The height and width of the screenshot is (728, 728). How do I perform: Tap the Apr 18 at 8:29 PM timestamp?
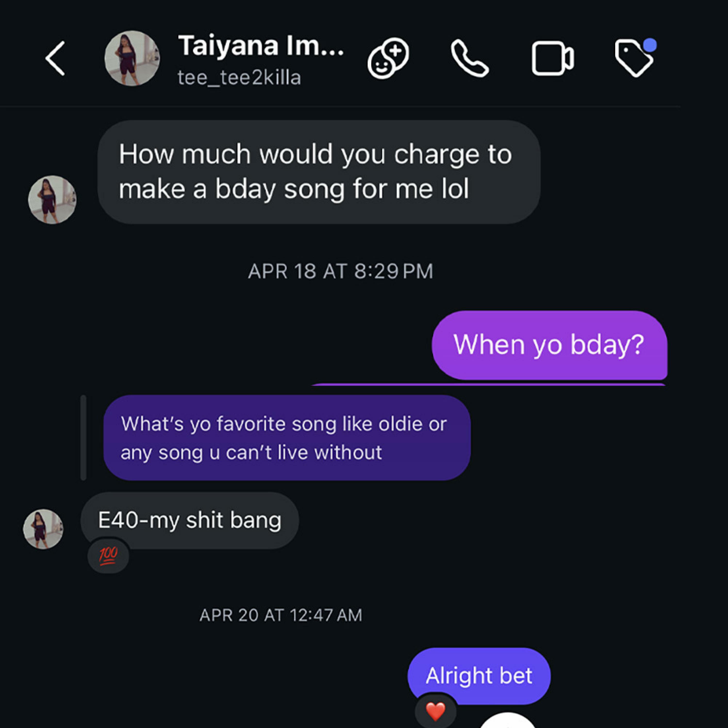tap(341, 271)
